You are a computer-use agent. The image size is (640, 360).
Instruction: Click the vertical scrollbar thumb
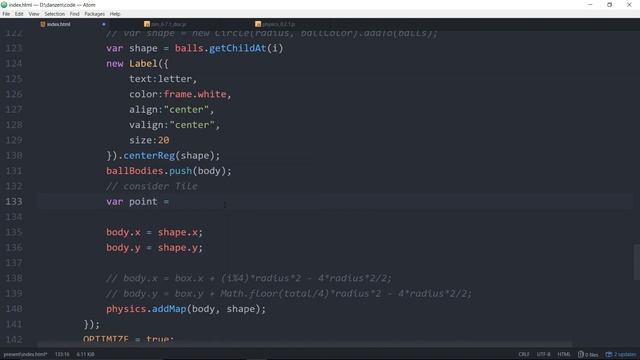click(x=636, y=262)
